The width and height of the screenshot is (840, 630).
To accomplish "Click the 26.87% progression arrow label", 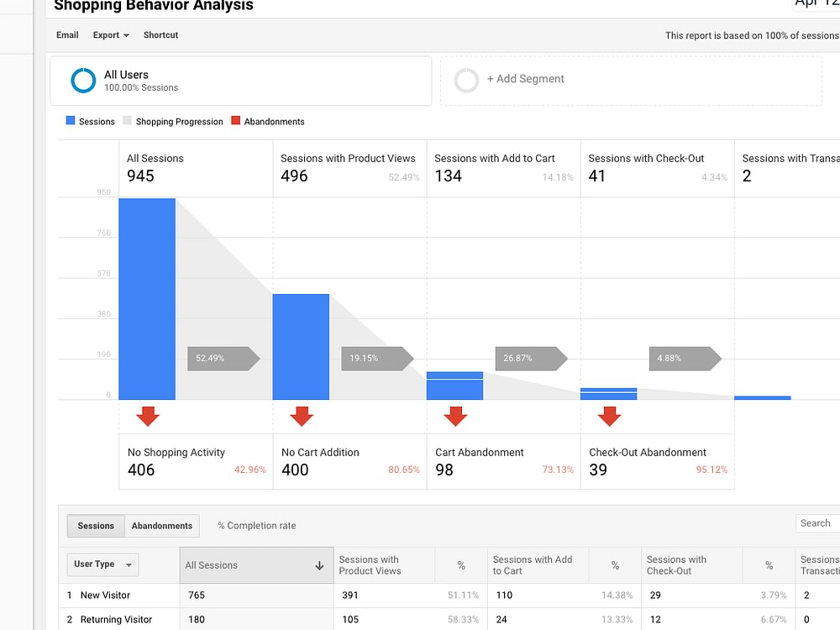I will pos(531,359).
